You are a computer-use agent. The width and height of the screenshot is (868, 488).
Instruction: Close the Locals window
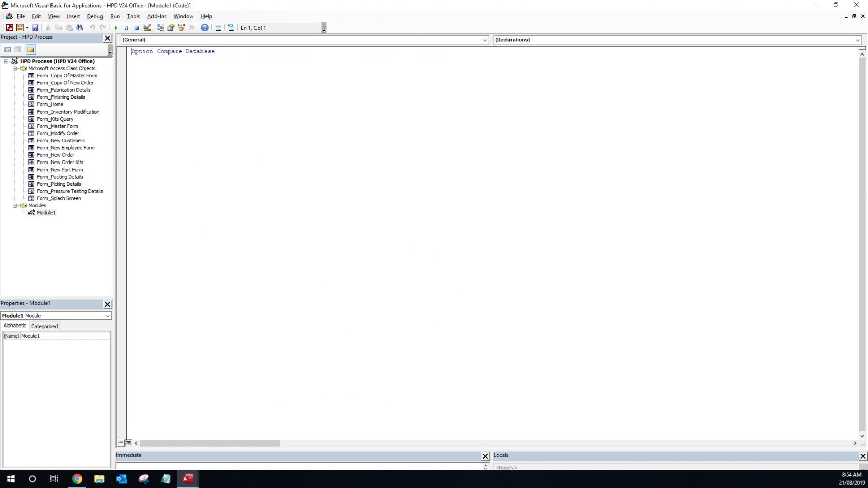(863, 456)
